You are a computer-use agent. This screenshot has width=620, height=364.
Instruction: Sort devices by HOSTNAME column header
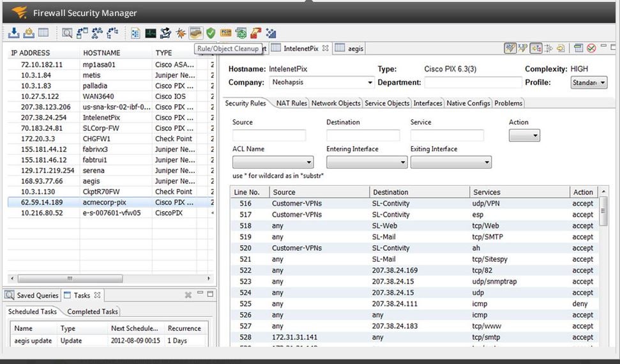[116, 52]
